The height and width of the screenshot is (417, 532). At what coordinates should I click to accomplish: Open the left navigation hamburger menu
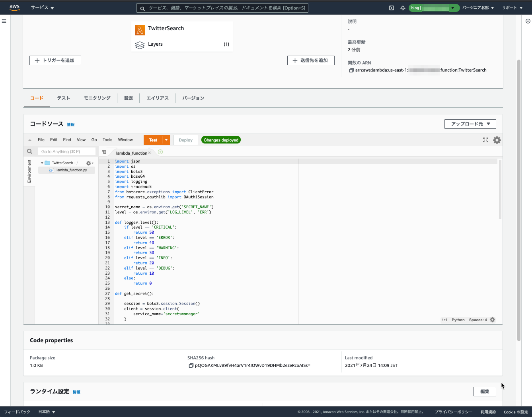(x=4, y=21)
